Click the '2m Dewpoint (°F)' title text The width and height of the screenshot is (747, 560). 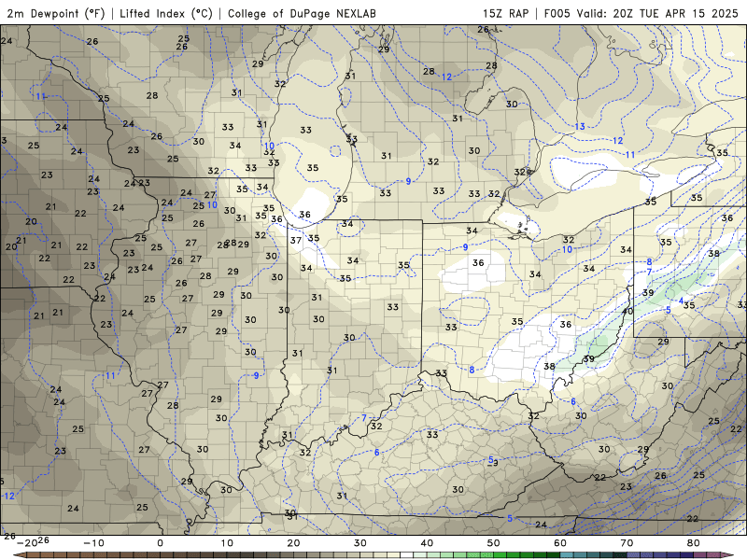tap(56, 13)
